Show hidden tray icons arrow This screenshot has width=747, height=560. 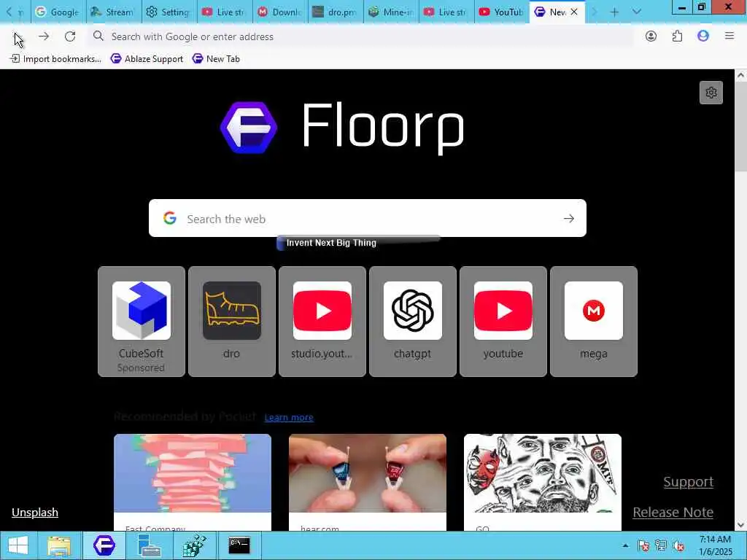coord(625,545)
